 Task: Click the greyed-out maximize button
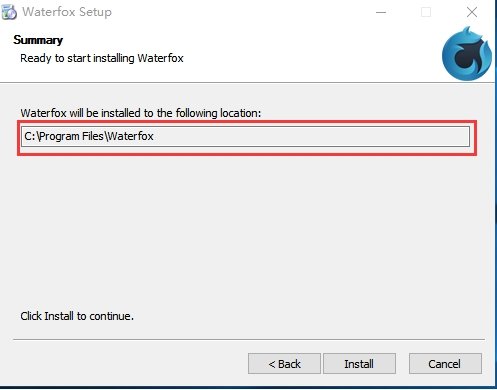click(x=426, y=13)
